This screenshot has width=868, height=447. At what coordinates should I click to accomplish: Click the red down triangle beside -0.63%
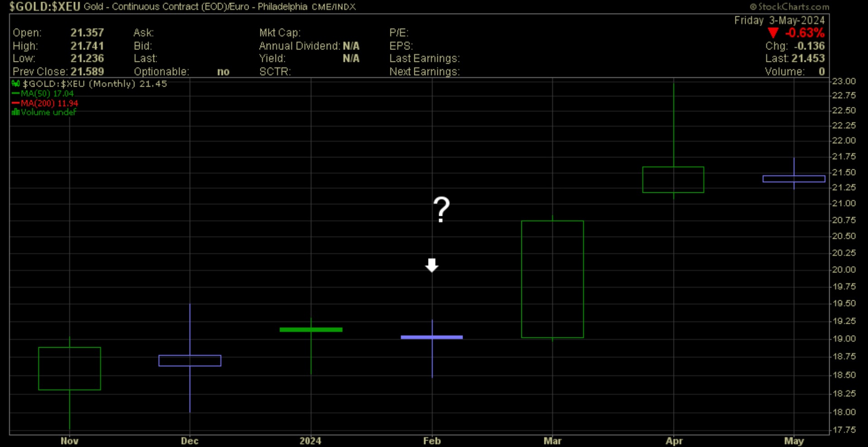pos(773,33)
